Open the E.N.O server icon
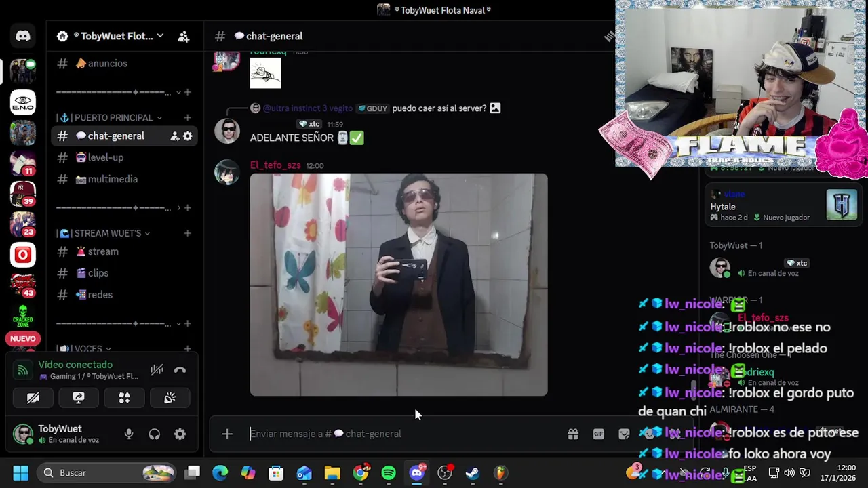Screen dimensions: 868x488 pyautogui.click(x=23, y=102)
